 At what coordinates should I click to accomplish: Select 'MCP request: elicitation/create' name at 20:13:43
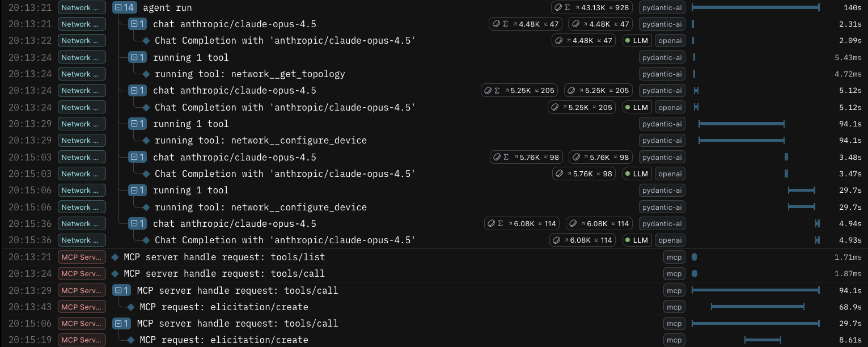224,307
